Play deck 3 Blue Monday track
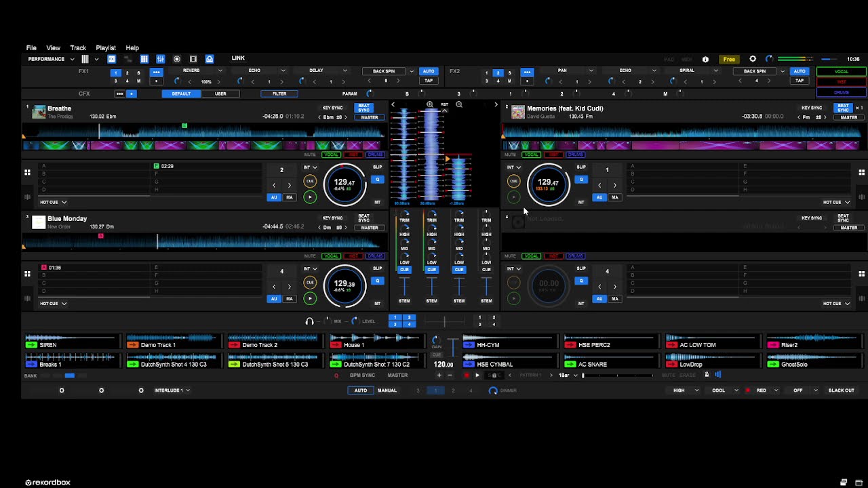This screenshot has width=868, height=488. tap(310, 298)
